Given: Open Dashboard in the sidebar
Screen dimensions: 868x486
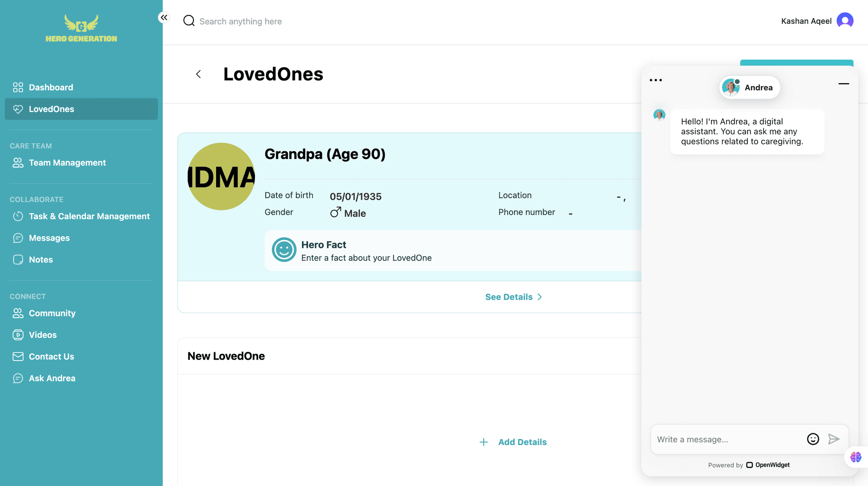Looking at the screenshot, I should tap(51, 87).
